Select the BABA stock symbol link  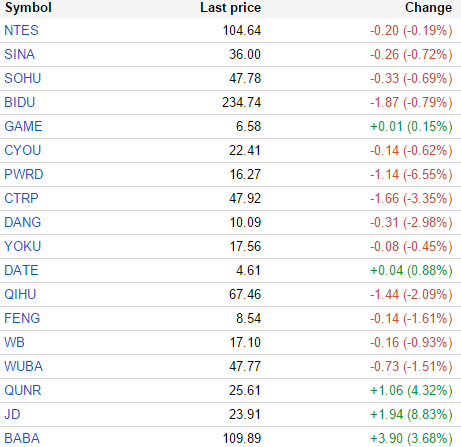(22, 438)
